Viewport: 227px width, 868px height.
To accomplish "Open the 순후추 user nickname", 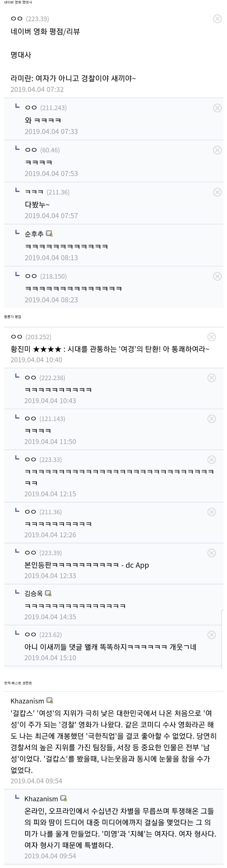I will click(x=34, y=234).
